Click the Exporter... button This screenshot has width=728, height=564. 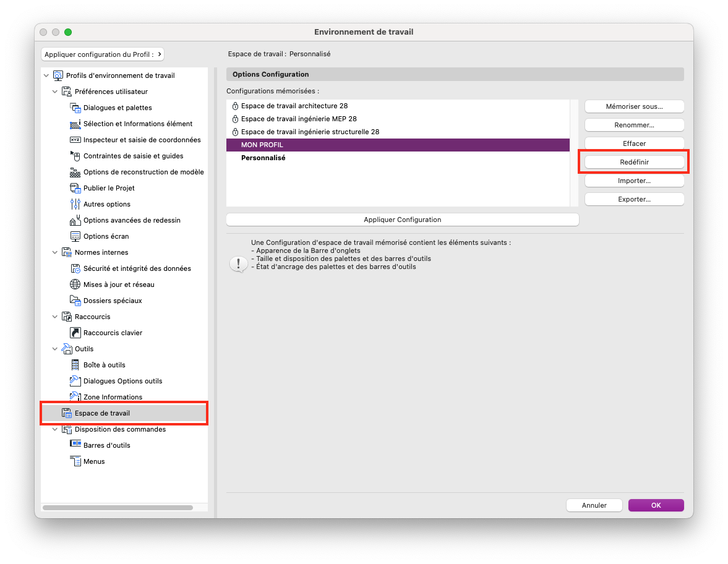point(634,199)
